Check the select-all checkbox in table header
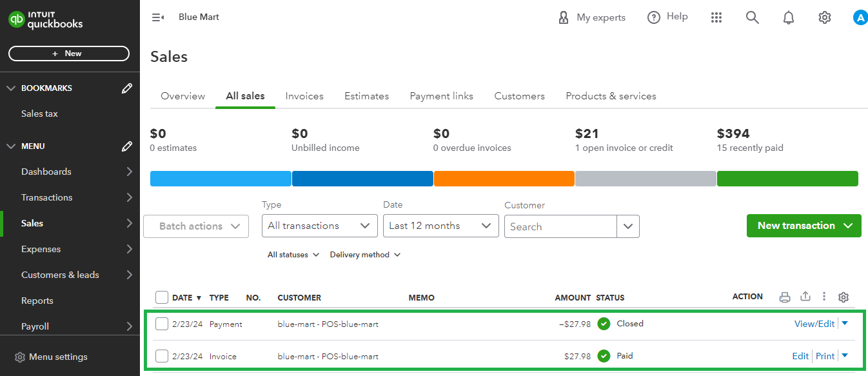Image resolution: width=868 pixels, height=376 pixels. coord(162,297)
